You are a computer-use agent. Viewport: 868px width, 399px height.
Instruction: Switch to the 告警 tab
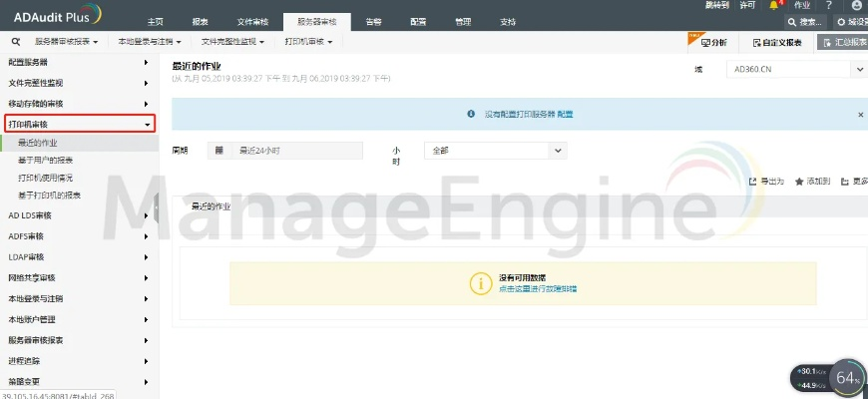click(373, 21)
